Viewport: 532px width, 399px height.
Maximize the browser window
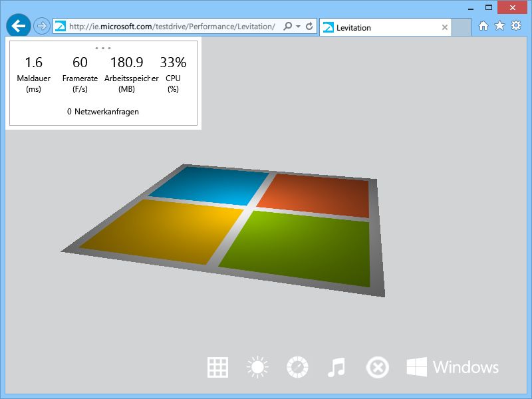tap(489, 7)
